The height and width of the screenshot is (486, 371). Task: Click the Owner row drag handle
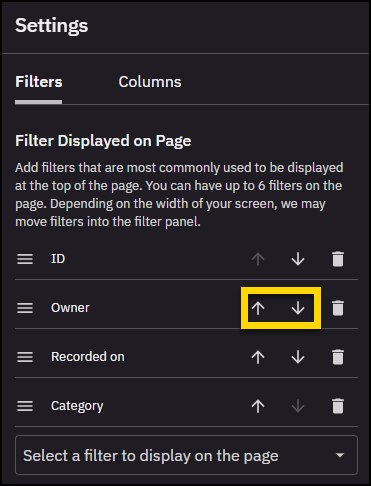coord(25,308)
